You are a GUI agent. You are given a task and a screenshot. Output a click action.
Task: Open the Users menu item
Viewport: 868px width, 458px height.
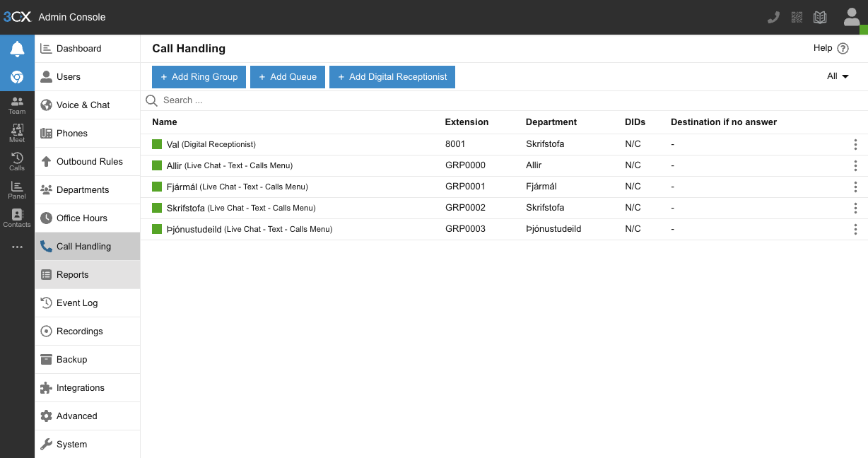tap(88, 77)
